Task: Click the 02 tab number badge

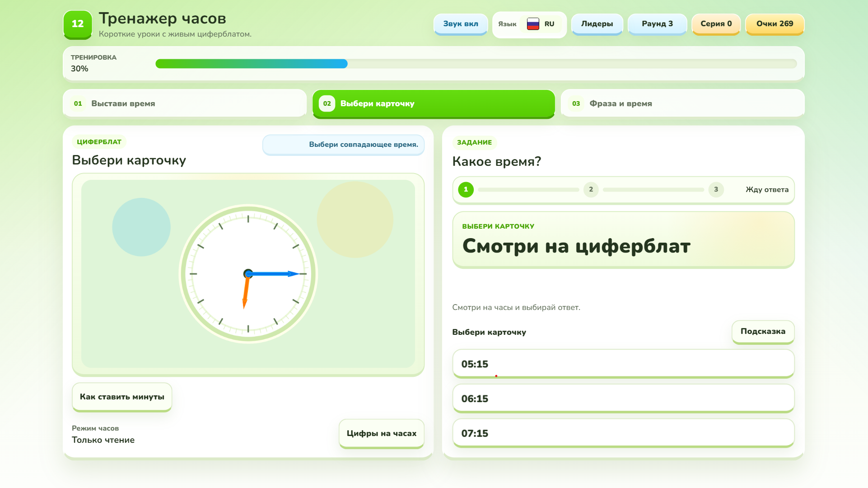Action: click(327, 103)
